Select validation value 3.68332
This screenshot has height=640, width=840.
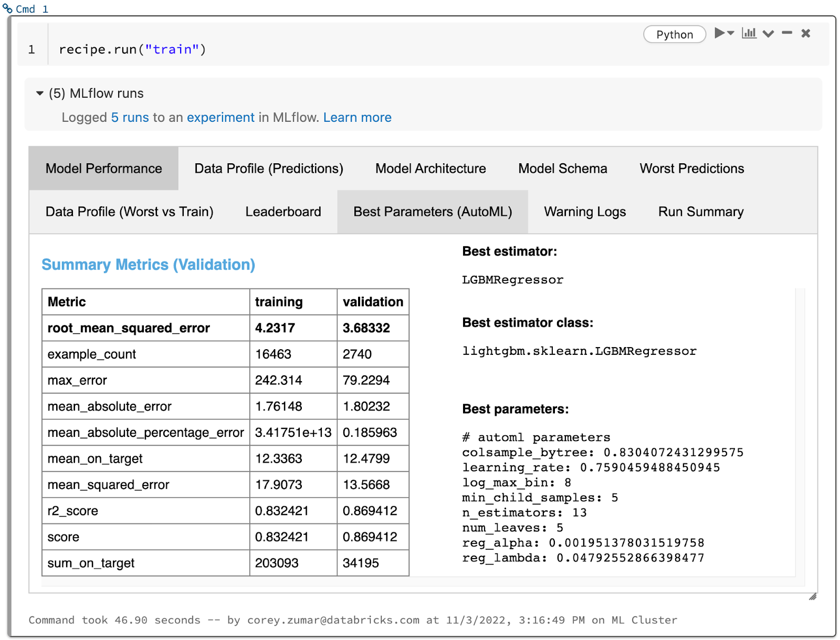coord(373,328)
